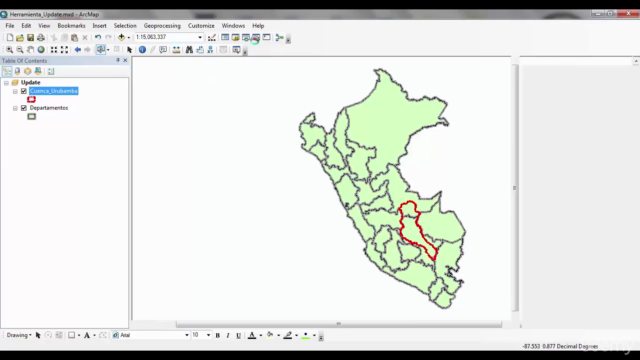Undo the last action
Image resolution: width=640 pixels, height=360 pixels.
[x=98, y=38]
